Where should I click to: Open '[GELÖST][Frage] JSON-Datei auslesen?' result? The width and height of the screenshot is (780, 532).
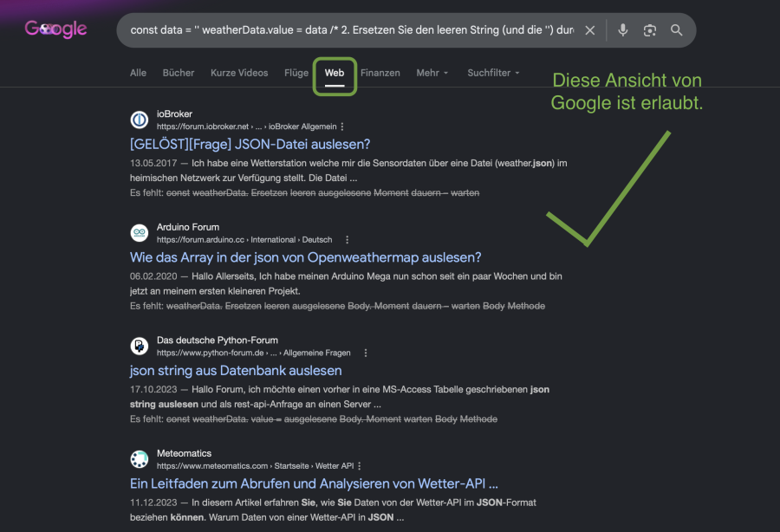coord(250,144)
